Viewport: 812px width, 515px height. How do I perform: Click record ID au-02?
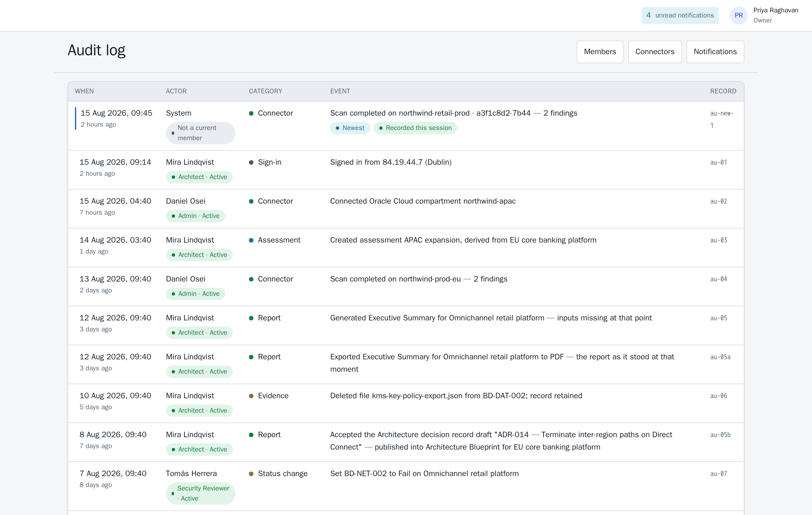click(x=718, y=201)
